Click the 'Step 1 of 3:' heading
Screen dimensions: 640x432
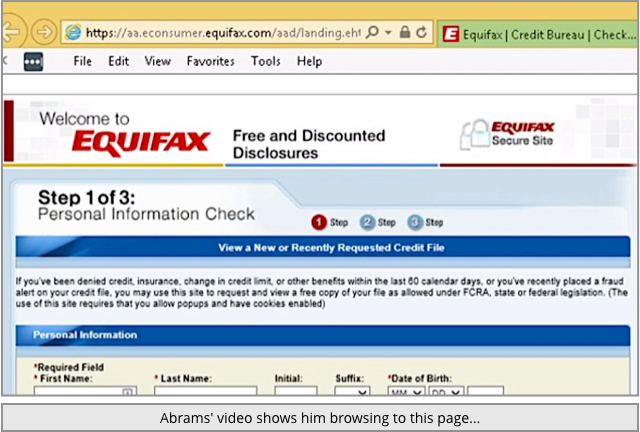(x=87, y=198)
